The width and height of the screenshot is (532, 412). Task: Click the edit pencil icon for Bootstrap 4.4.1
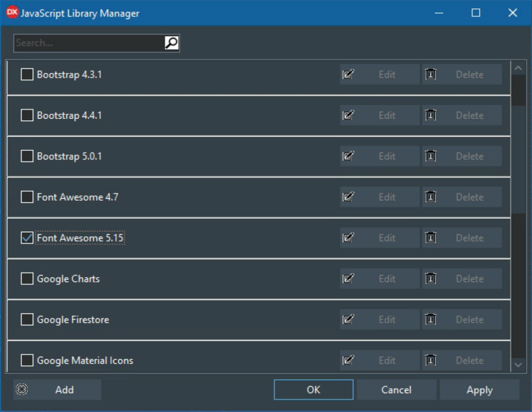(348, 115)
